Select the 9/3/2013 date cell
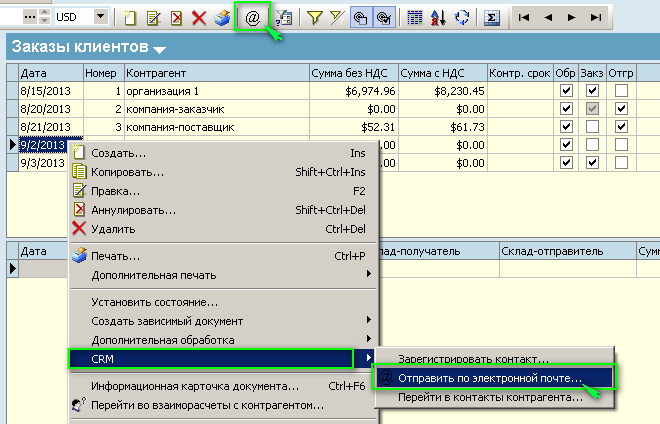This screenshot has width=660, height=424. (x=43, y=163)
